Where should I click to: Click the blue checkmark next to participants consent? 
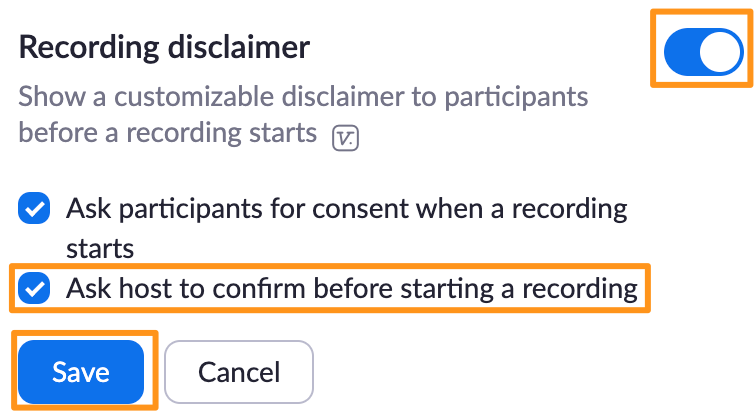pos(36,210)
